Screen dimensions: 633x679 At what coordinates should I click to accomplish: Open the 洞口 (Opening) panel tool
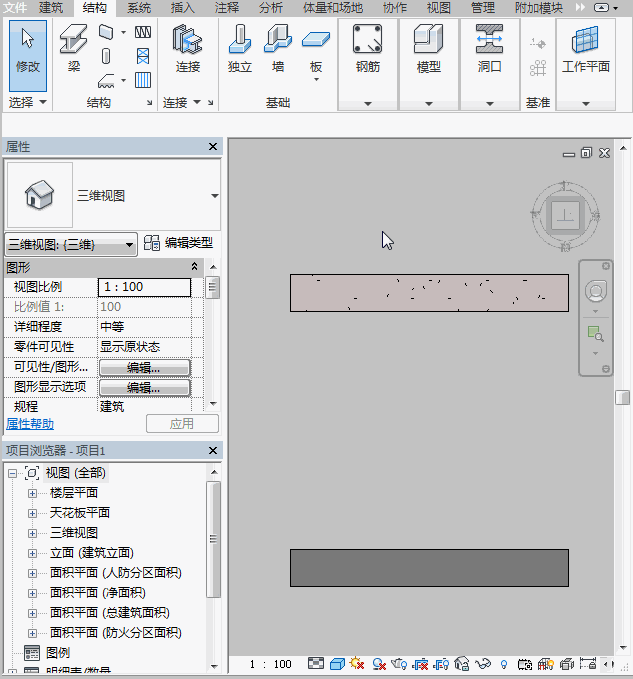(490, 48)
